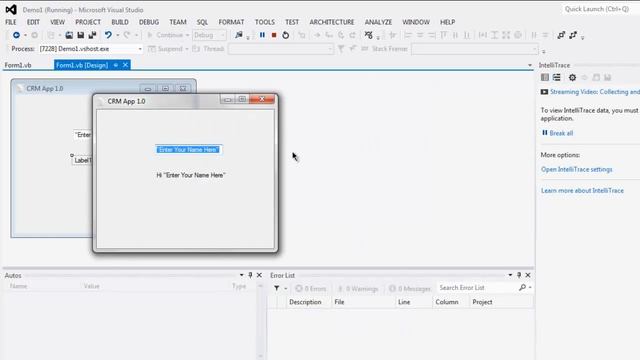Click Open IntelliTrace settings link

click(x=577, y=169)
